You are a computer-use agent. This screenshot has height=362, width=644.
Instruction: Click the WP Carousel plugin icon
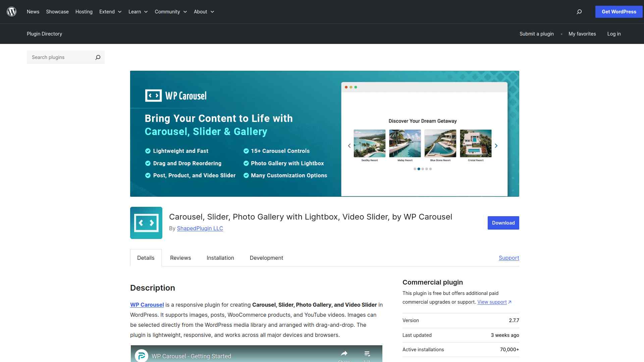tap(146, 223)
